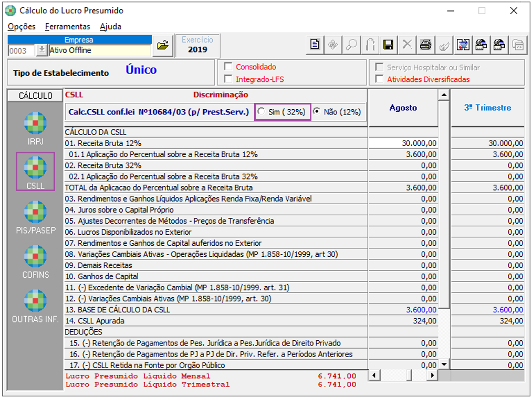This screenshot has height=398, width=532.
Task: Click the application icon in title bar
Action: tap(11, 11)
